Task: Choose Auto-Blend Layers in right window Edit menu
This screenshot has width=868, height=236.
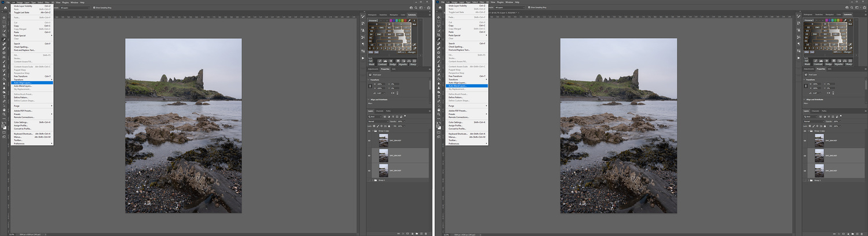Action: pyautogui.click(x=468, y=86)
